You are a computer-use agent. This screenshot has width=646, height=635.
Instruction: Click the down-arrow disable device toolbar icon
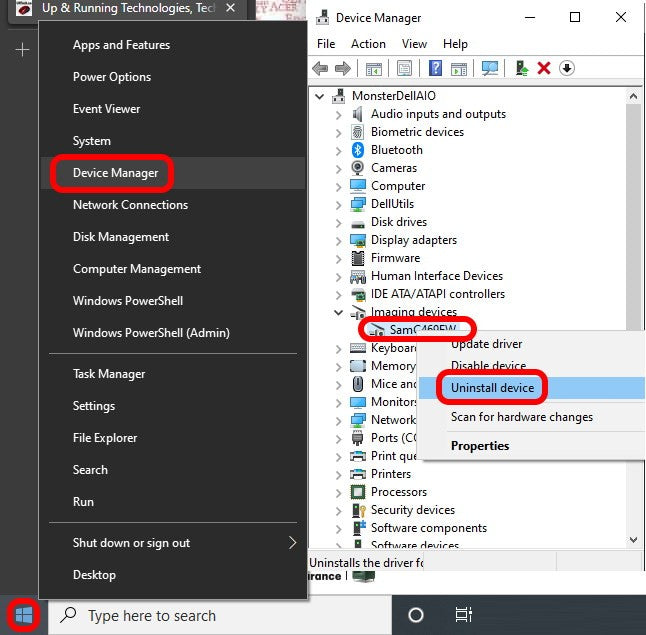(567, 68)
